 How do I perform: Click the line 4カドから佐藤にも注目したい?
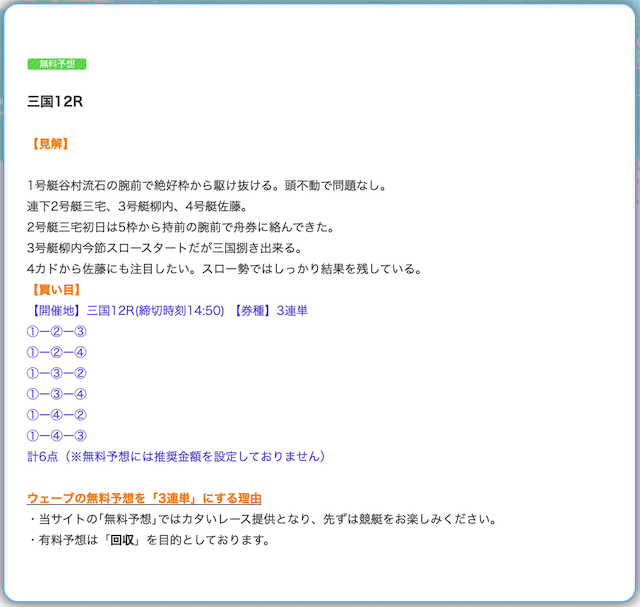tap(224, 269)
